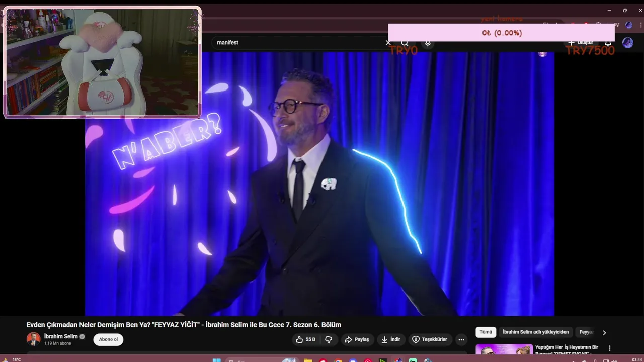Click the '1,19 Mn abone' subscriber count
The image size is (644, 362).
58,343
